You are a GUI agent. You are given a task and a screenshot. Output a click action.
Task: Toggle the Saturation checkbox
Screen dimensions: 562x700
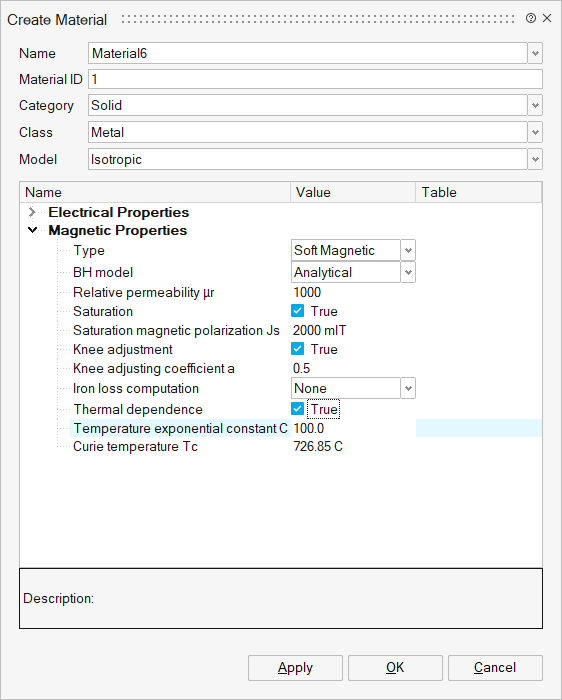pyautogui.click(x=297, y=311)
